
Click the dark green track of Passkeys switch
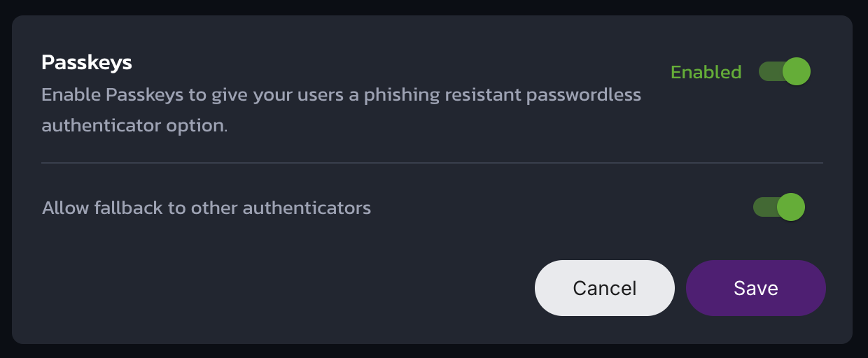click(x=769, y=71)
